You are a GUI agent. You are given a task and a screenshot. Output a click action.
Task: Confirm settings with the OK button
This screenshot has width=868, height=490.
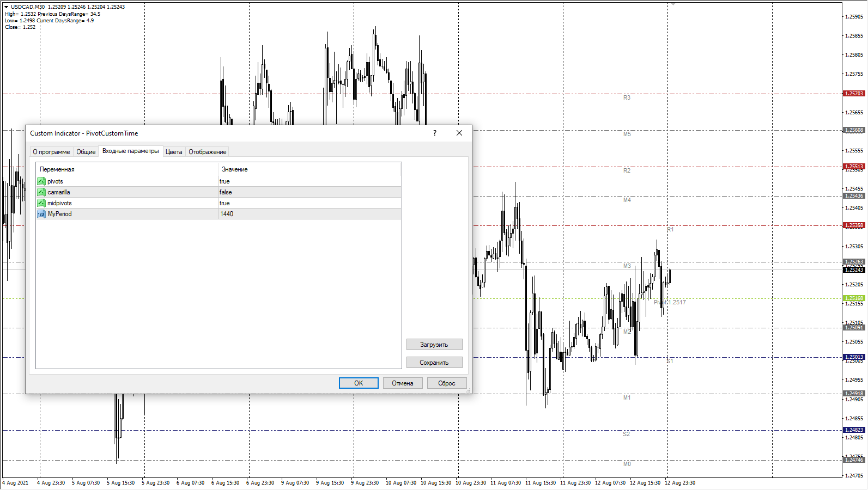(359, 383)
